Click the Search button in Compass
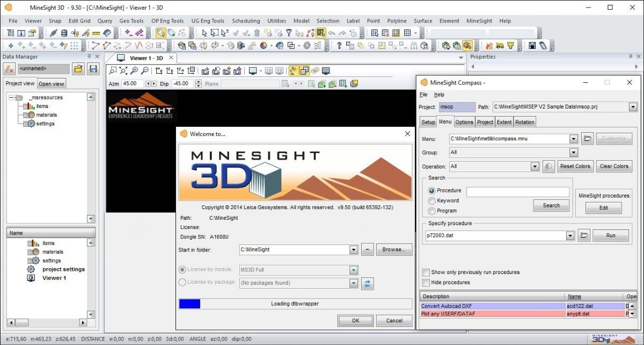 coord(551,205)
